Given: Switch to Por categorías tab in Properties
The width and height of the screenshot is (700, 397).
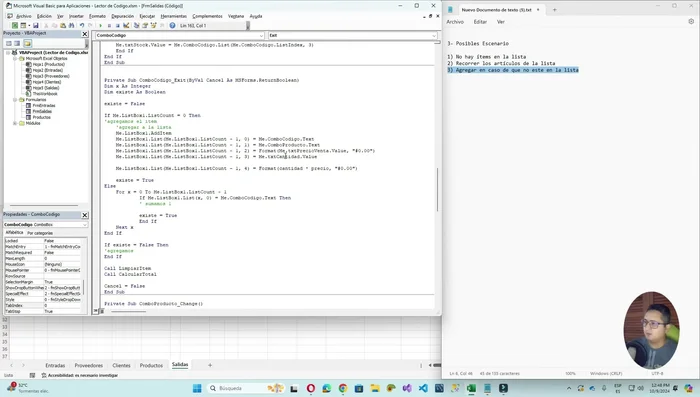Looking at the screenshot, I should click(40, 233).
